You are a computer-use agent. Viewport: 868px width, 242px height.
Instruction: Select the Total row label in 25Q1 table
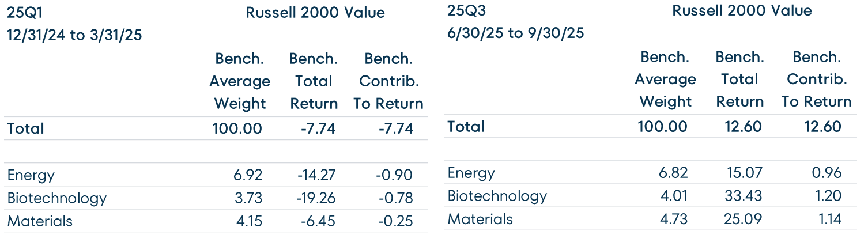[x=26, y=128]
